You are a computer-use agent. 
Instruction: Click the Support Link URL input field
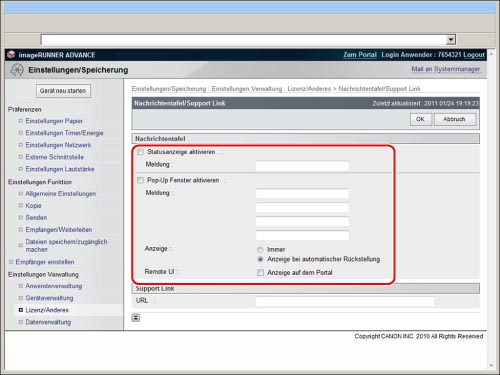click(345, 301)
